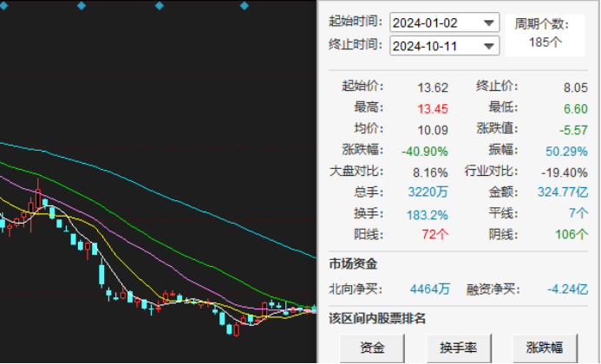Select the 融资净买 value -4.24亿
The height and width of the screenshot is (364, 601).
coord(564,289)
